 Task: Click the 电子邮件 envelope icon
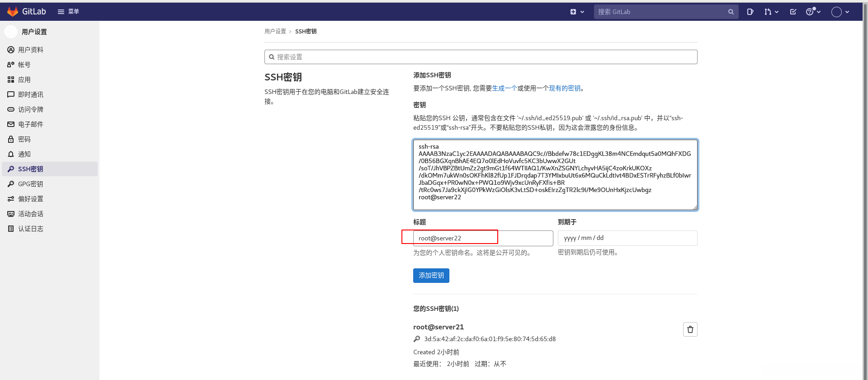pos(11,124)
